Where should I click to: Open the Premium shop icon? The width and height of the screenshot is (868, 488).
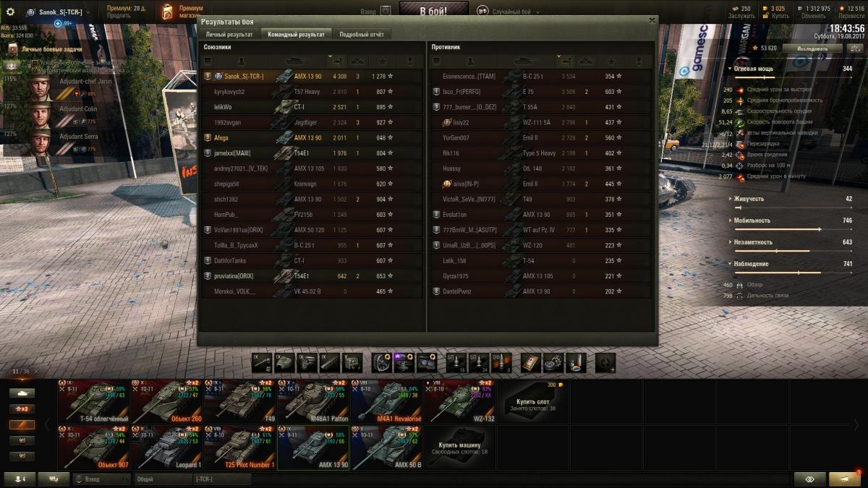pos(168,12)
